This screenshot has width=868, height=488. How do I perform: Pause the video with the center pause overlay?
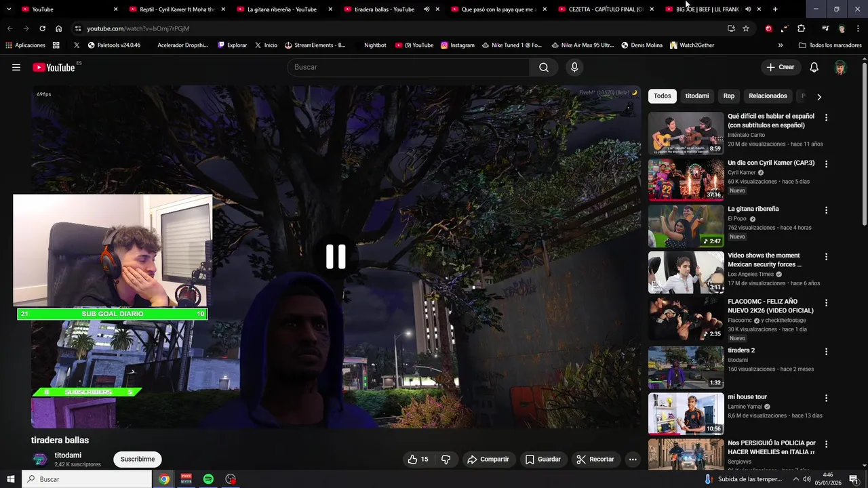point(336,257)
